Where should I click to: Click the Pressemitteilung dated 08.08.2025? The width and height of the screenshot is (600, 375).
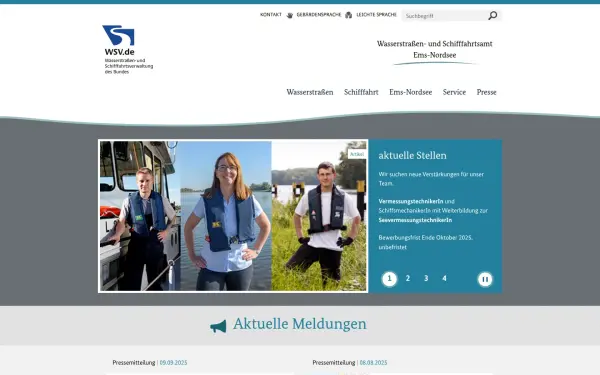tap(350, 362)
